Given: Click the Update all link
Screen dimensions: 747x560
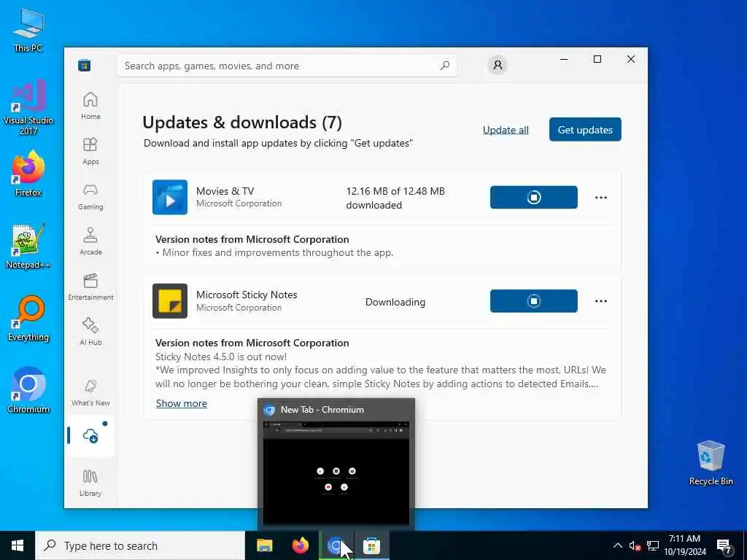Looking at the screenshot, I should click(x=506, y=130).
